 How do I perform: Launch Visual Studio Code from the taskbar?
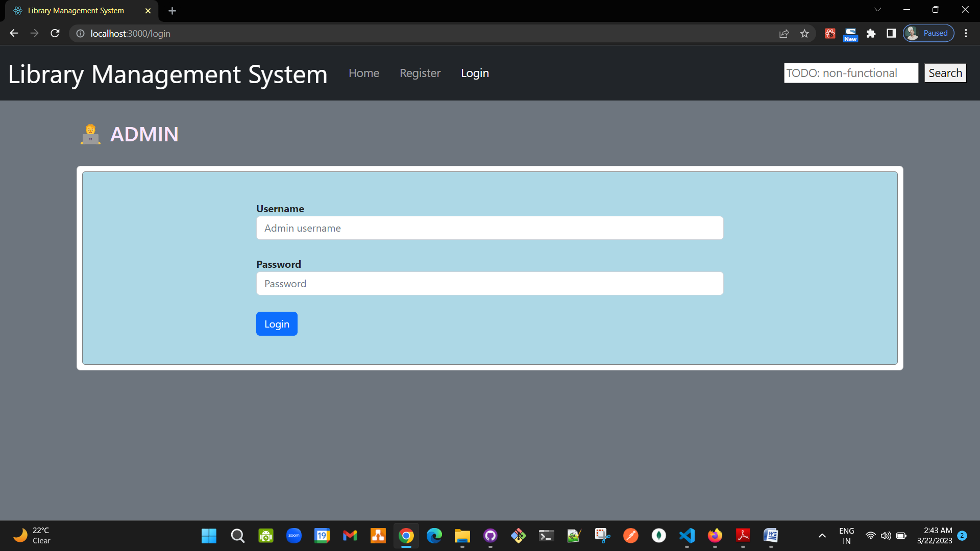[687, 536]
